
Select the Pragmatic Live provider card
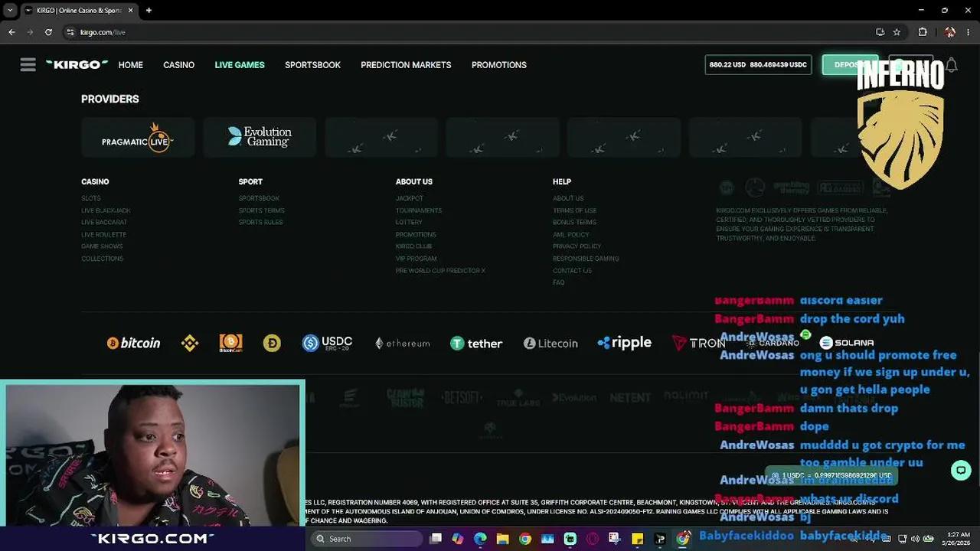click(138, 137)
